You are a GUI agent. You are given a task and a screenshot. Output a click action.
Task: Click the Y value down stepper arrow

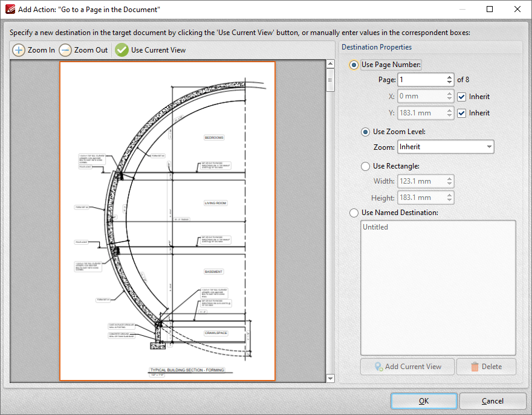[449, 115]
